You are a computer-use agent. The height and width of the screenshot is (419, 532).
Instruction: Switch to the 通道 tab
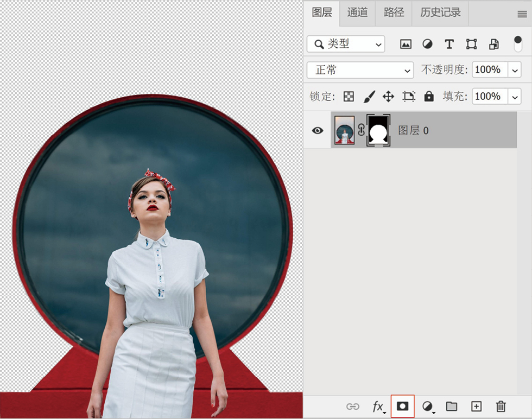pyautogui.click(x=357, y=12)
